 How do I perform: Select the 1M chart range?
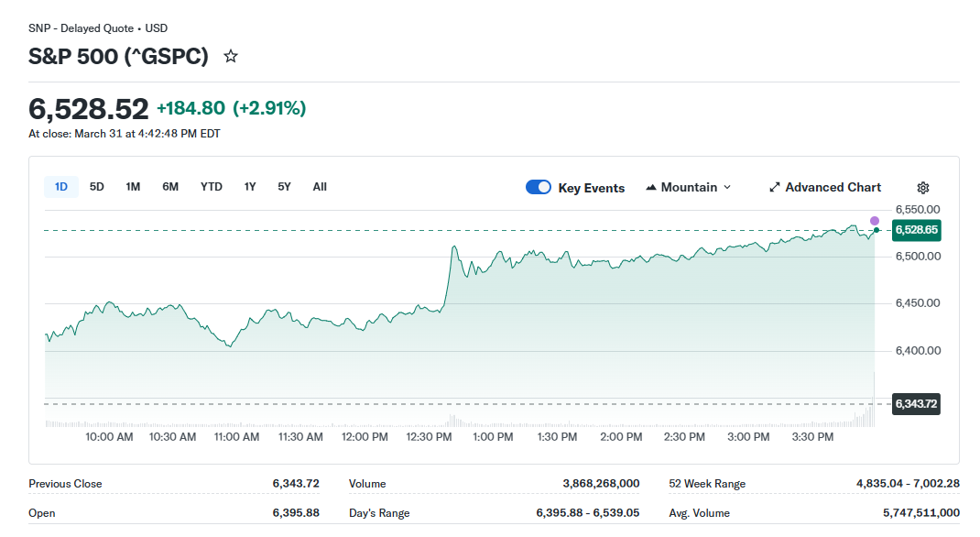133,187
